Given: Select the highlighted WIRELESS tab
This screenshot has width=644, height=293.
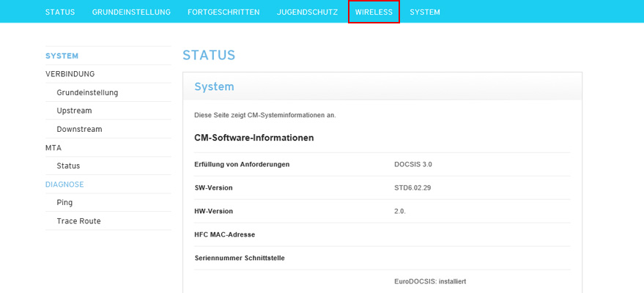Looking at the screenshot, I should click(374, 12).
